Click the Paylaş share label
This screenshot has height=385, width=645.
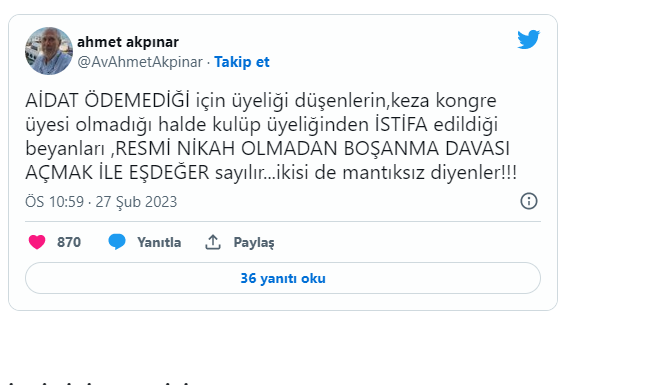pyautogui.click(x=254, y=242)
